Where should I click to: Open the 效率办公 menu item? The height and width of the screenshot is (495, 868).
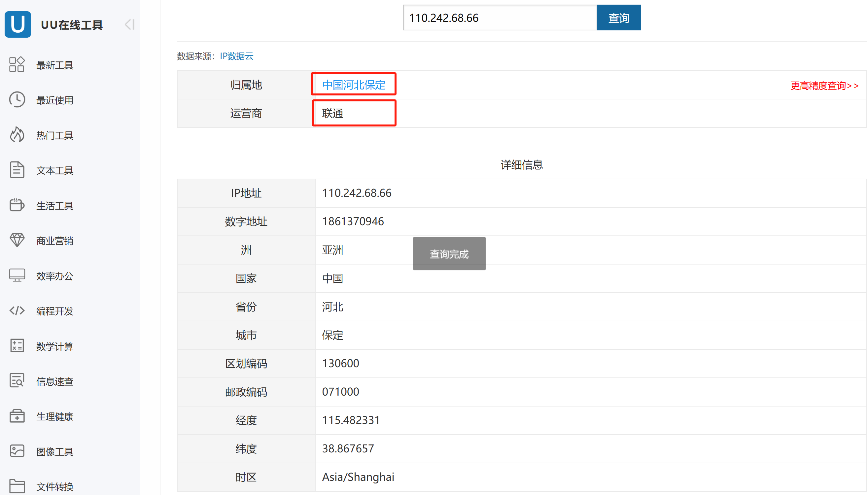(x=54, y=276)
